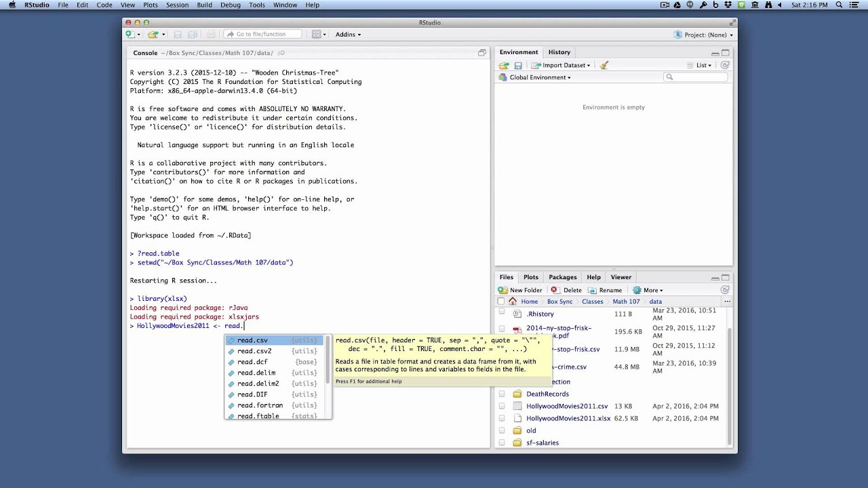
Task: Click the print icon in main toolbar
Action: 211,34
